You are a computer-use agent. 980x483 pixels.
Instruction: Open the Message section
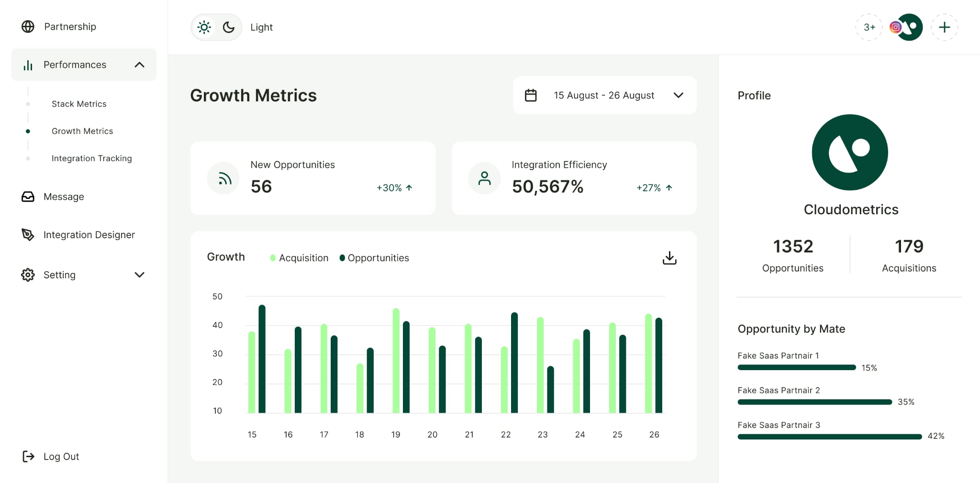coord(63,197)
